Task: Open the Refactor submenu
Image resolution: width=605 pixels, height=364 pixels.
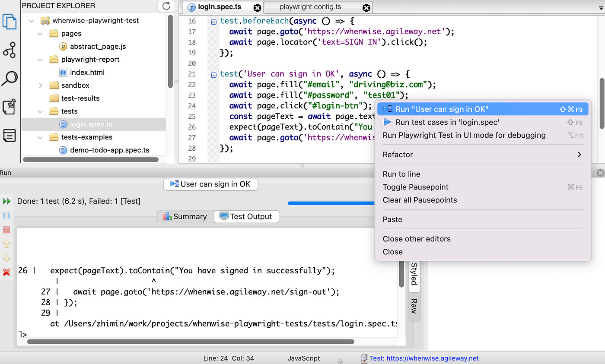Action: click(x=483, y=155)
